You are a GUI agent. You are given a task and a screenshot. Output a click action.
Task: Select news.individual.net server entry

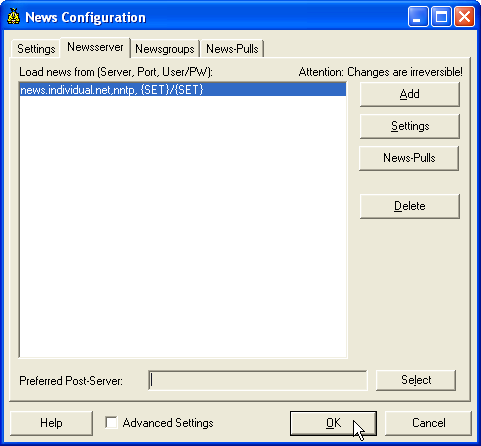click(183, 90)
